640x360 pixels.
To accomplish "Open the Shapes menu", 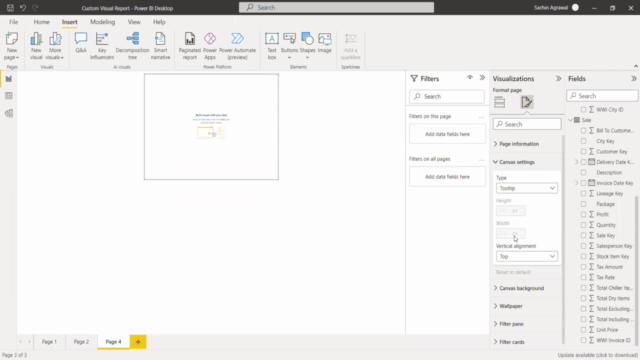I will point(307,46).
